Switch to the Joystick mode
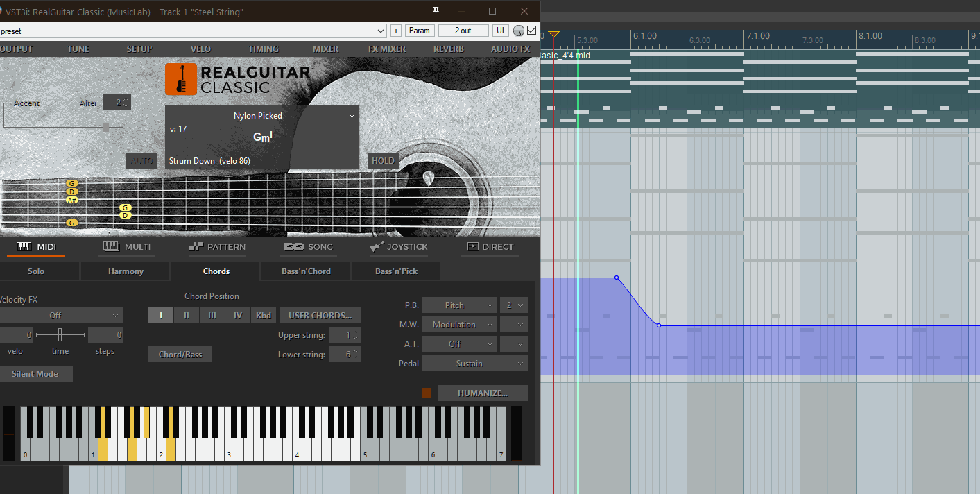The width and height of the screenshot is (980, 494). tap(399, 247)
